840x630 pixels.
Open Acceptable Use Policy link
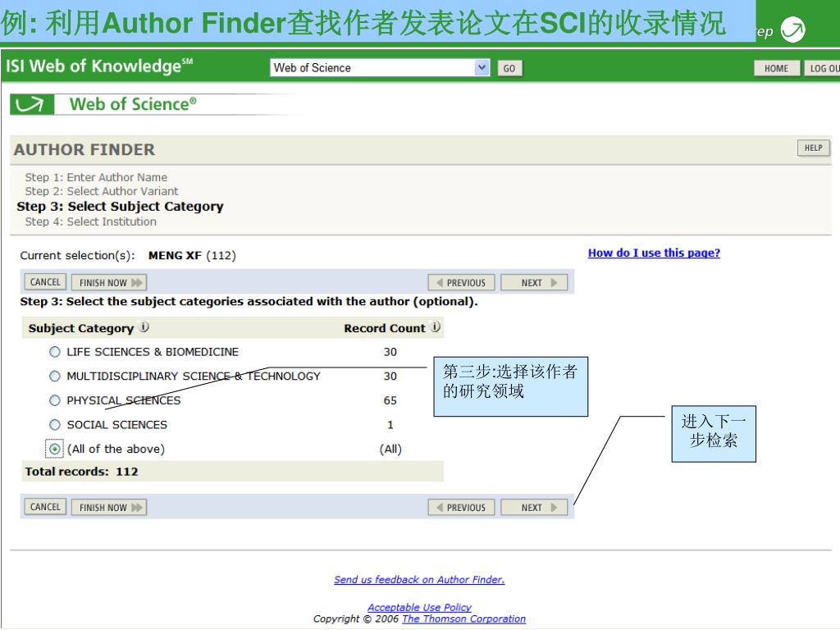[419, 608]
